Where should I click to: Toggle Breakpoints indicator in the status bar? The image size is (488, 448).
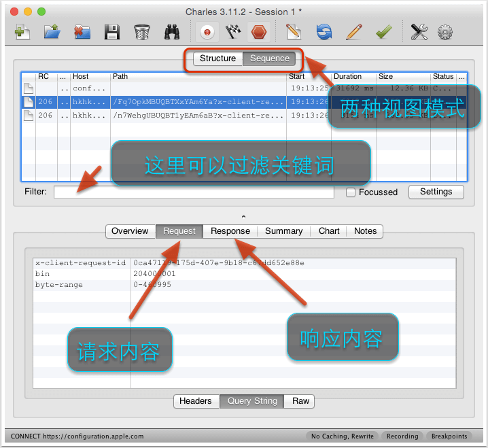coord(449,436)
